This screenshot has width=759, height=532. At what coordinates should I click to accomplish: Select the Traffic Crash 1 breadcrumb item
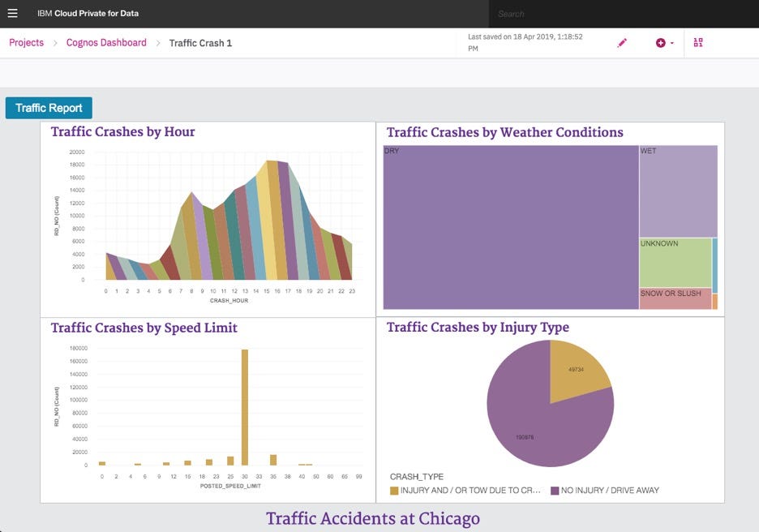tap(201, 42)
